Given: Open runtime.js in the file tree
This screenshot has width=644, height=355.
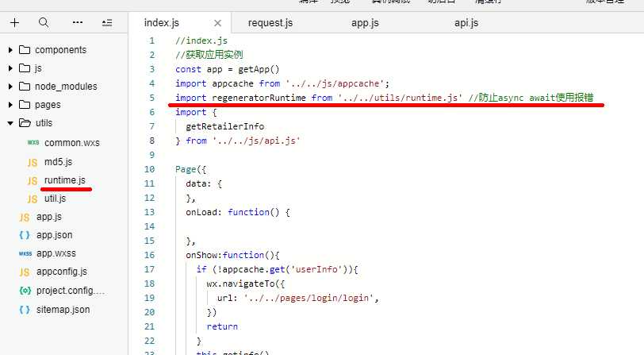Looking at the screenshot, I should pos(65,180).
